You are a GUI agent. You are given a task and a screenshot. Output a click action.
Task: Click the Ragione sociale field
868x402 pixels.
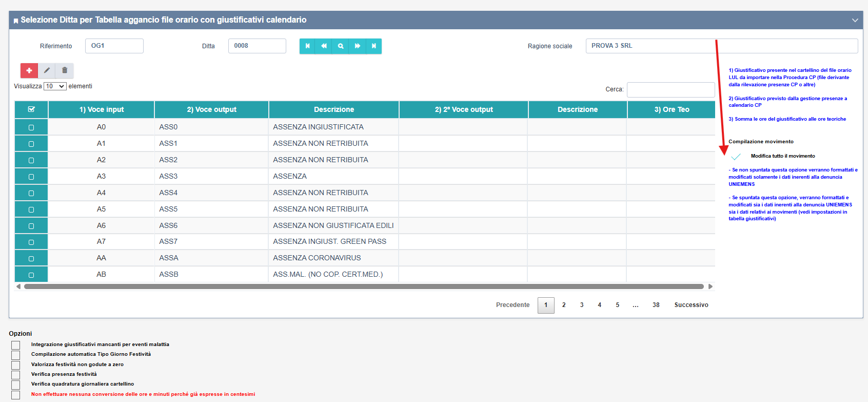pos(722,46)
